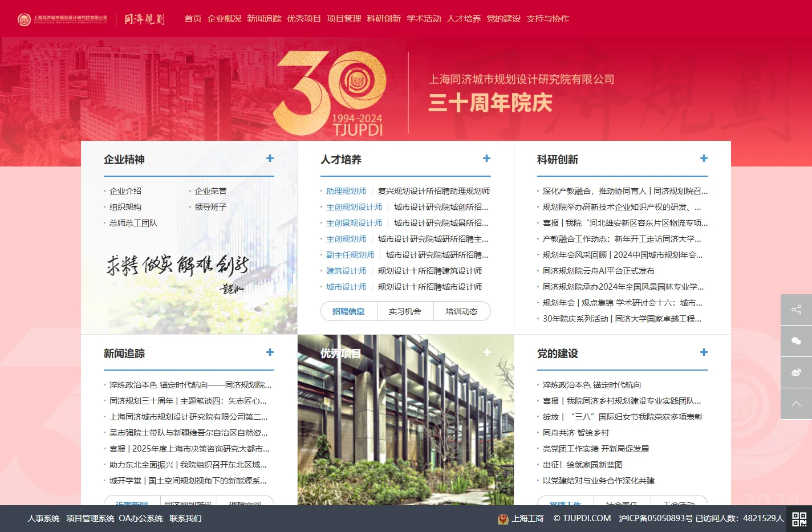Image resolution: width=812 pixels, height=532 pixels.
Task: Click the police badge icon beside 上海工商
Action: (503, 518)
